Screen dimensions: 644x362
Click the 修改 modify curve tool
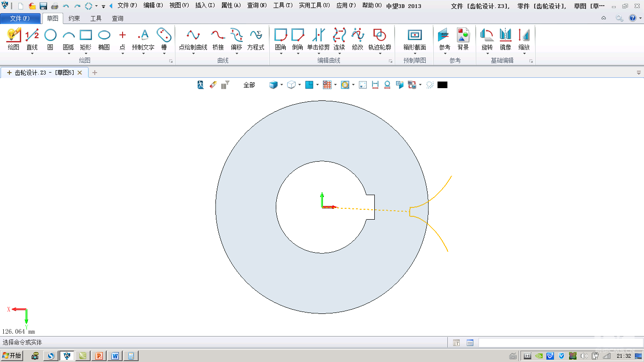357,39
